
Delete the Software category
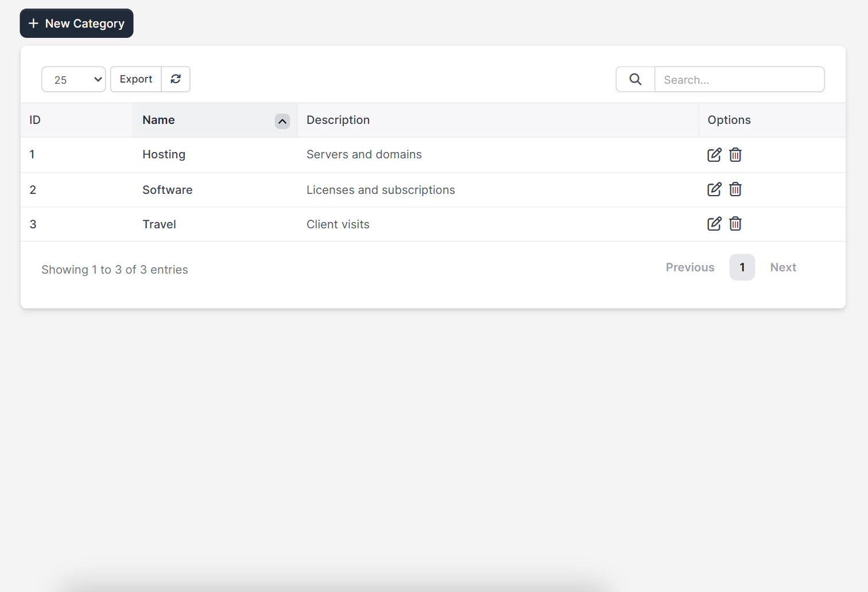(x=735, y=189)
